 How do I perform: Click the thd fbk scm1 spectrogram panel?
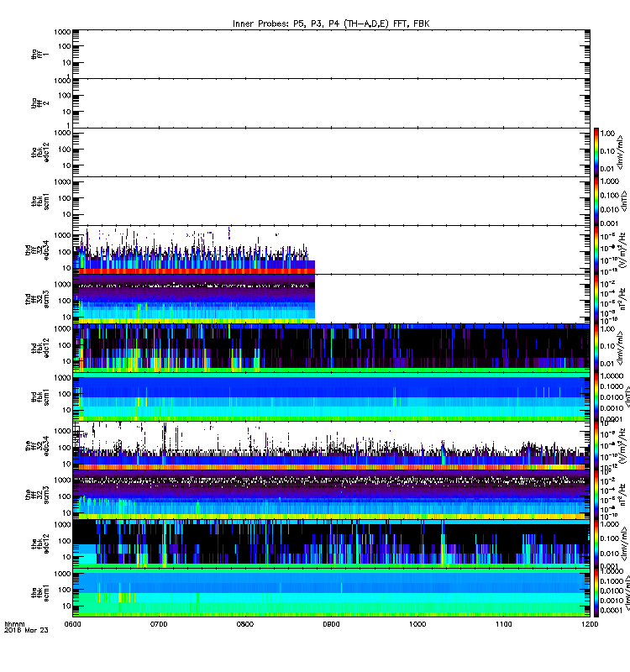[x=331, y=396]
